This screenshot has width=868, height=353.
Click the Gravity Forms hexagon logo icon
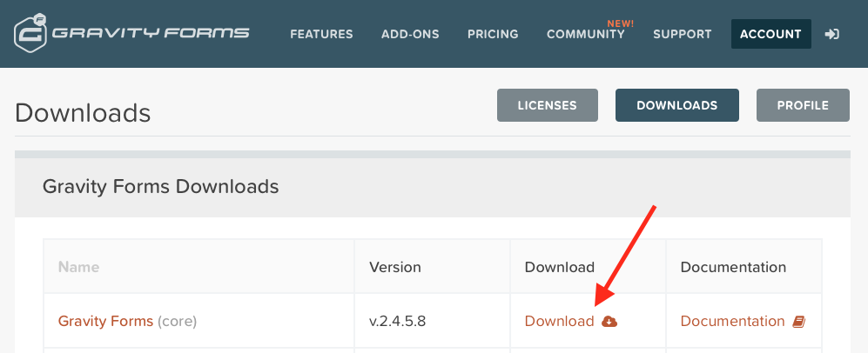[30, 34]
